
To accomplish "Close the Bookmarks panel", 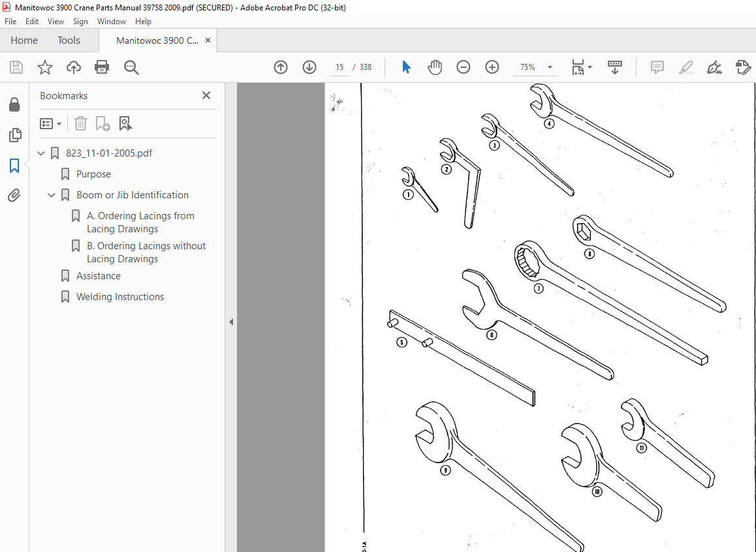I will tap(206, 95).
